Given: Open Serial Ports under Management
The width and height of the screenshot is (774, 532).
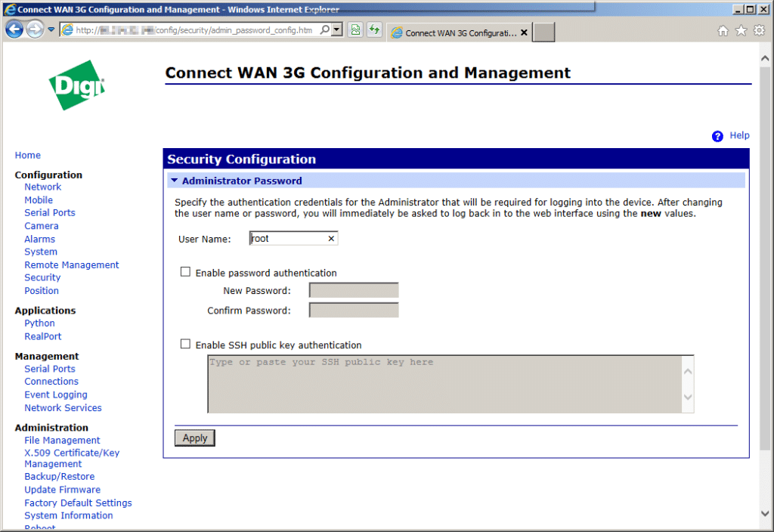Looking at the screenshot, I should pos(50,369).
